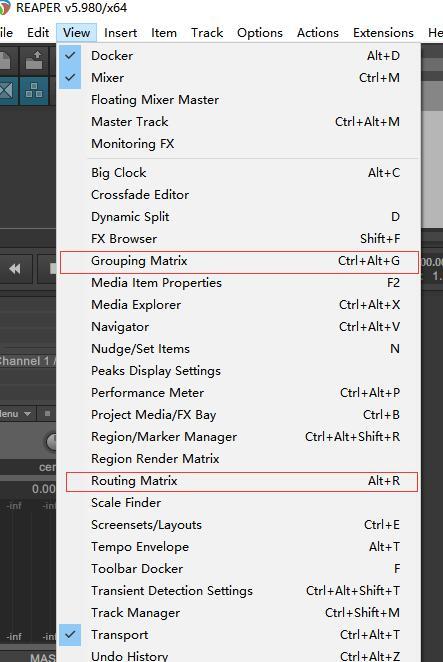Toggle the crossed-box toolbar icon
The image size is (443, 662).
pyautogui.click(x=7, y=90)
